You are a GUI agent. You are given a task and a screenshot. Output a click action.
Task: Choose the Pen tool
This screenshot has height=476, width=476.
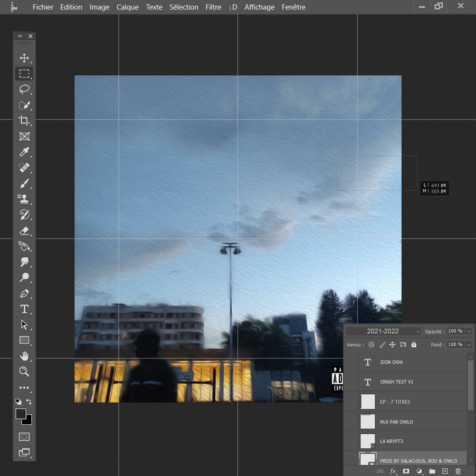tap(24, 293)
